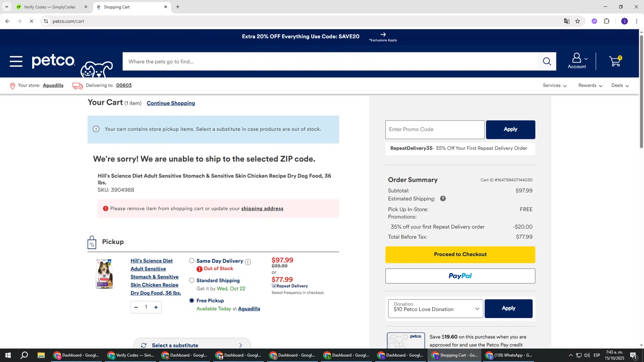Open the Donation dropdown

tap(435, 309)
